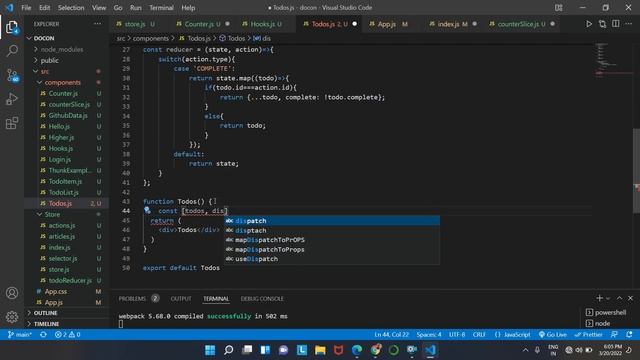640x360 pixels.
Task: Click Prettier in status bar
Action: [x=588, y=335]
